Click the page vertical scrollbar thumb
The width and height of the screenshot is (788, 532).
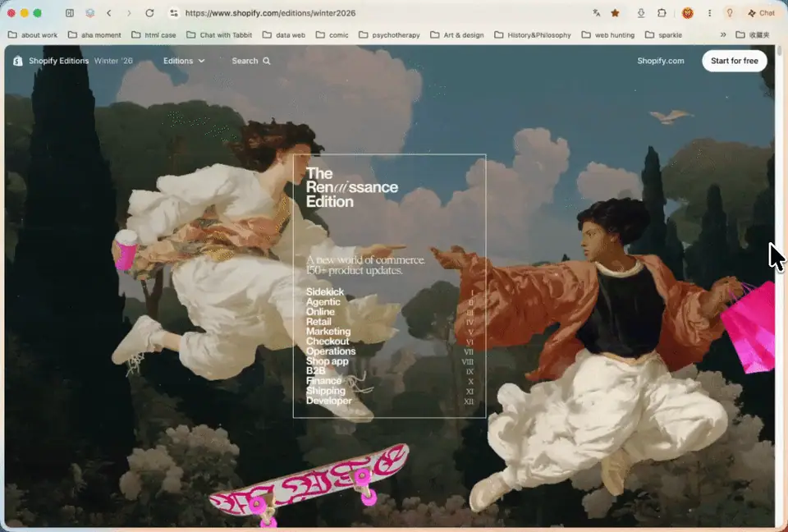tap(780, 51)
